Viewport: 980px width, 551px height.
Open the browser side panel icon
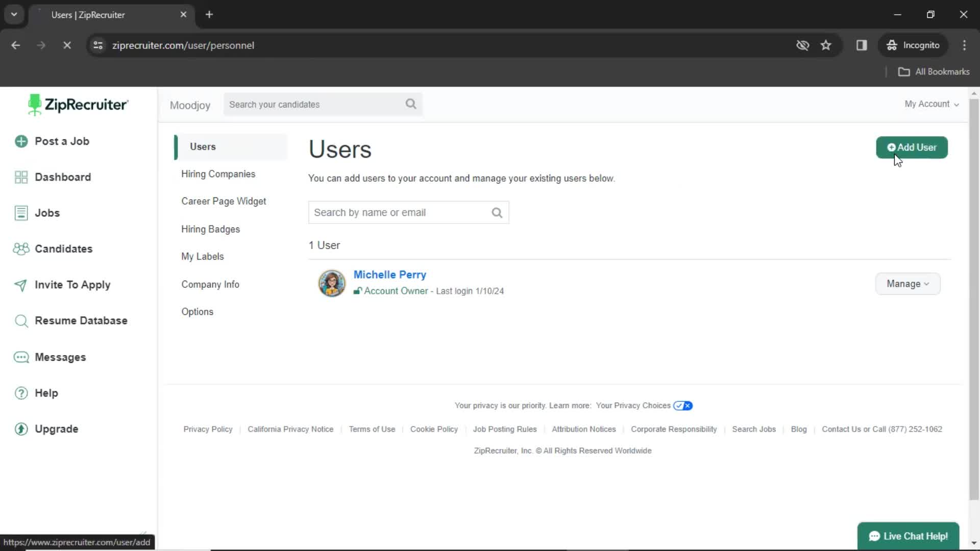tap(862, 45)
